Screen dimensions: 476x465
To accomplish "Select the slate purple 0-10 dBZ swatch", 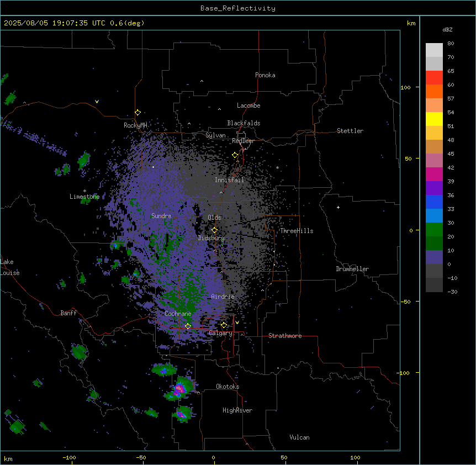I will (x=434, y=257).
